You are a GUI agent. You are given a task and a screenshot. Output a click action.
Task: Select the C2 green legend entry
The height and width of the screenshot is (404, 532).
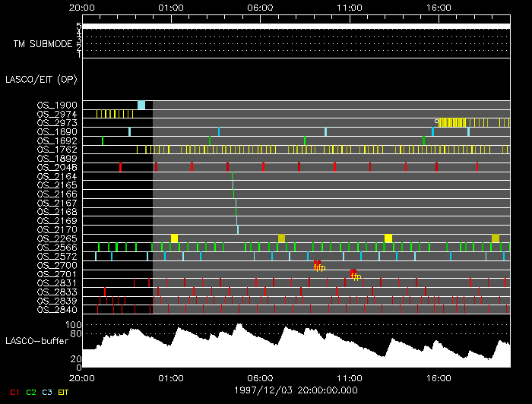(31, 392)
